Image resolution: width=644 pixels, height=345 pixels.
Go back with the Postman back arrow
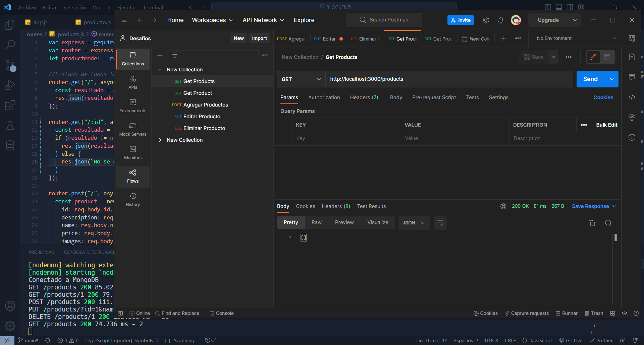[141, 20]
